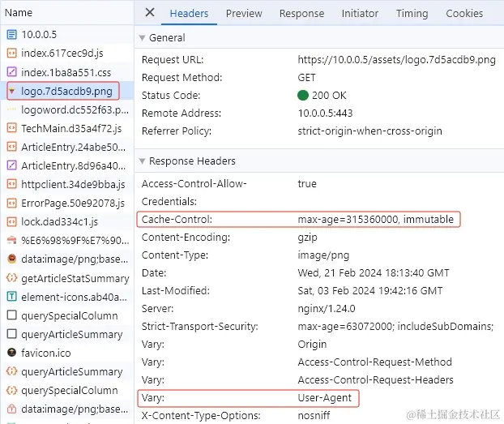Click the Name column header
504x424 pixels.
(x=19, y=12)
